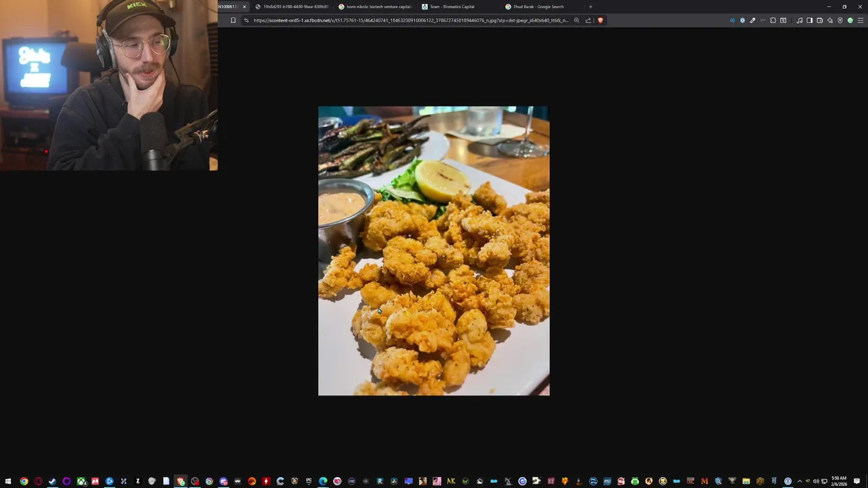Switch to the 'Team - Biomatics Capital' tab
The width and height of the screenshot is (868, 488).
tap(458, 7)
